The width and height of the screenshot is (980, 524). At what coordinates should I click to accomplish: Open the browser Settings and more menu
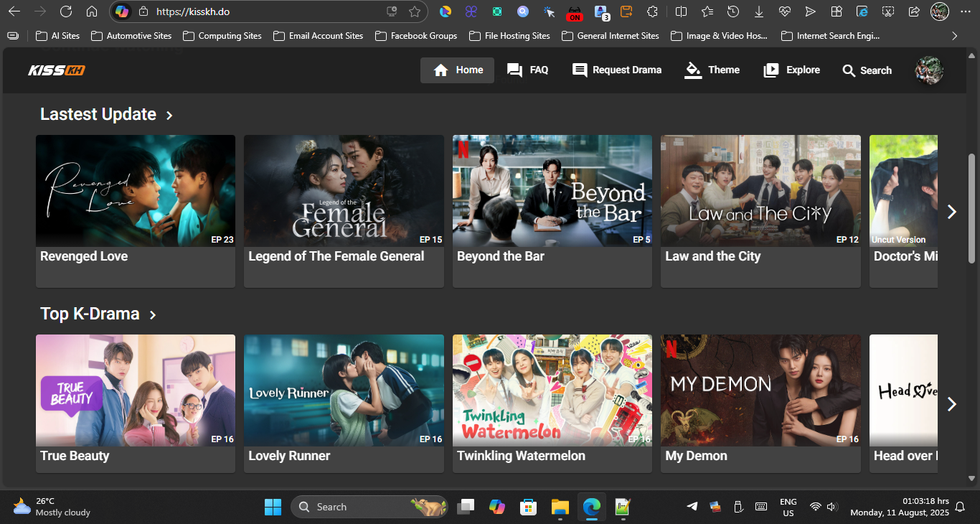[965, 11]
